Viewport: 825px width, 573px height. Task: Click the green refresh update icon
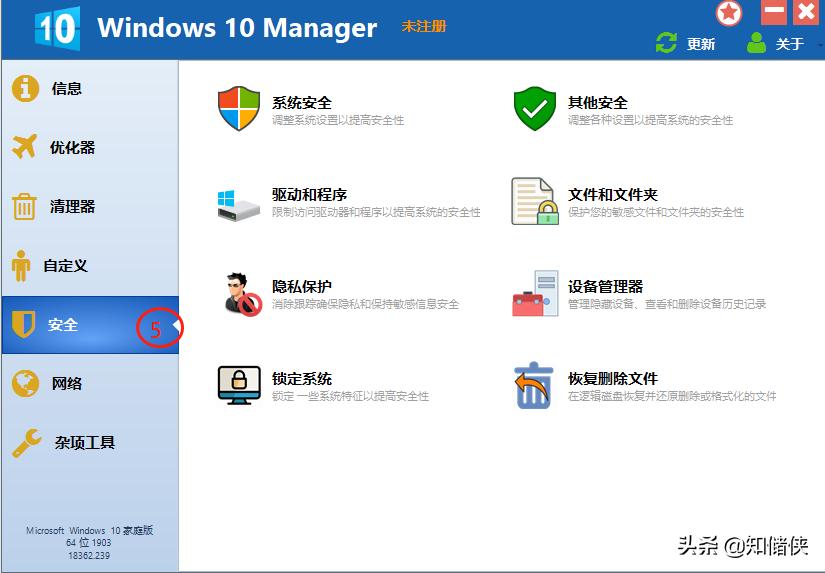click(666, 43)
